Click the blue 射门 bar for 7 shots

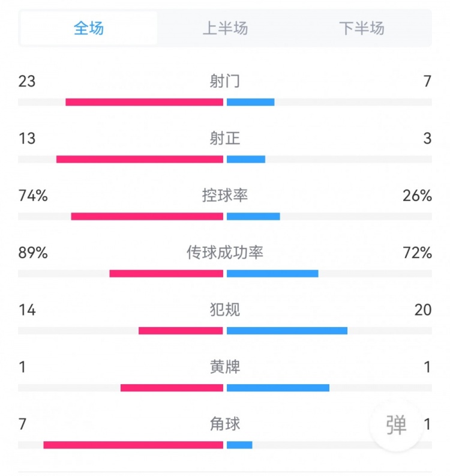[251, 102]
